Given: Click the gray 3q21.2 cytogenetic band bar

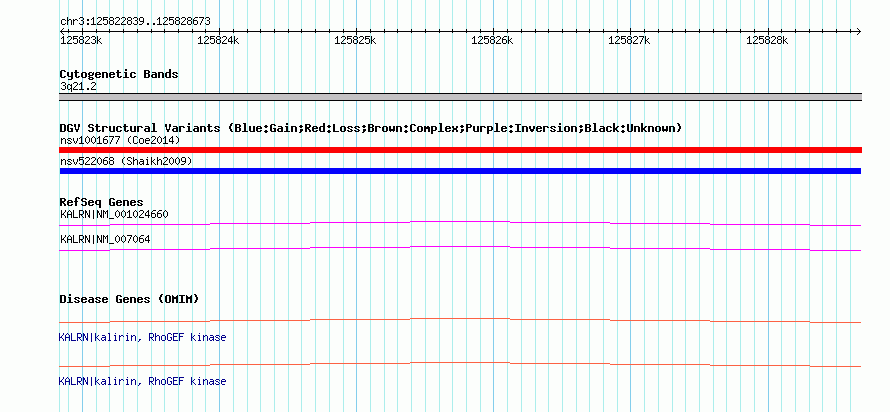Looking at the screenshot, I should pyautogui.click(x=460, y=97).
